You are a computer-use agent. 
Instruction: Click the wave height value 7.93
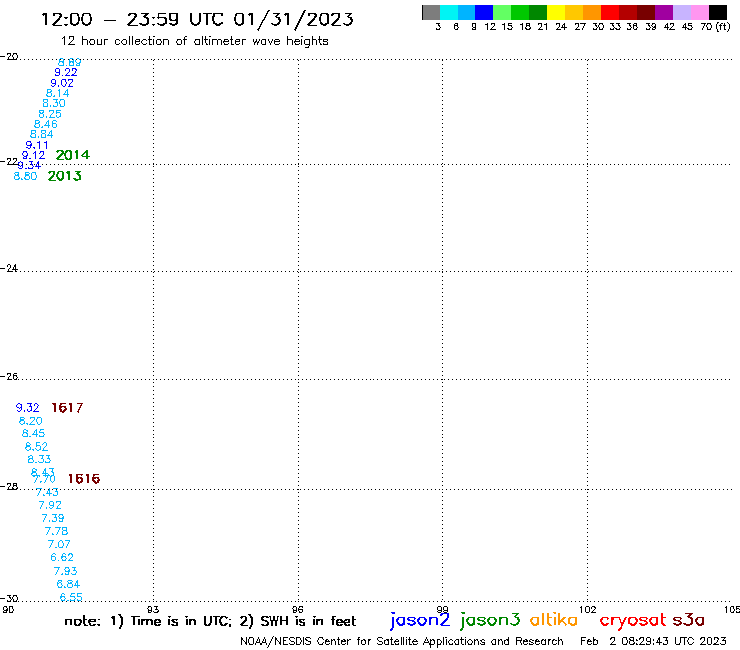[x=65, y=571]
